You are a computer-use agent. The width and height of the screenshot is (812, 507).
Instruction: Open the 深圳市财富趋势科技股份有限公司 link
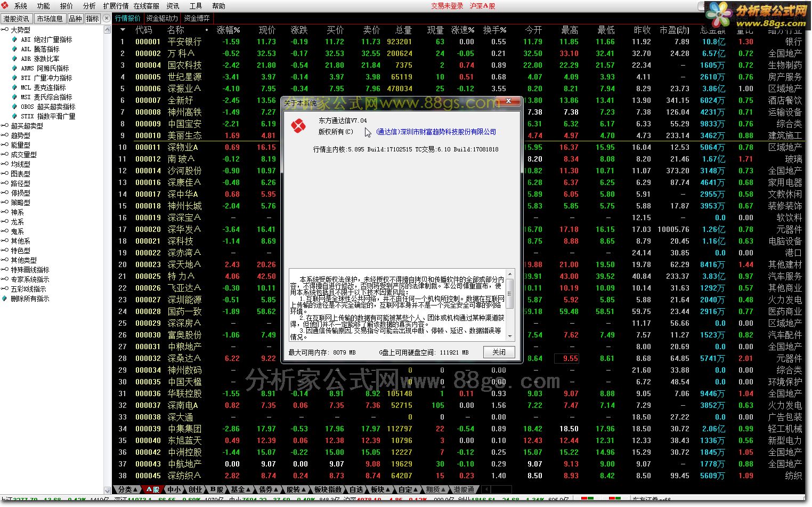click(x=436, y=132)
